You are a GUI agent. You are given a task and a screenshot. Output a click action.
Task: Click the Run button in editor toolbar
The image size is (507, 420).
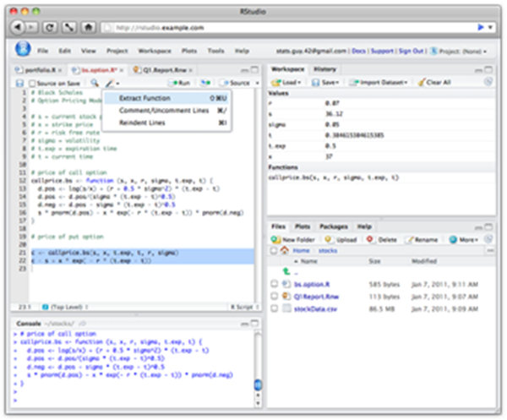179,83
